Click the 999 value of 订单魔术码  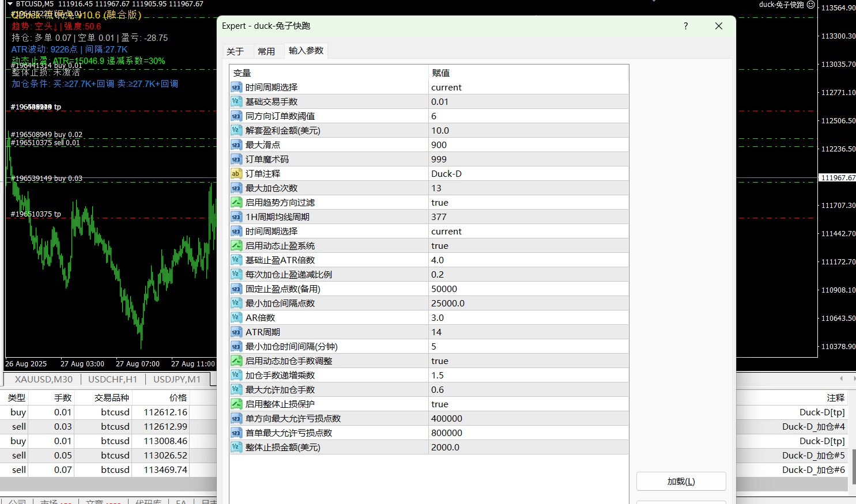click(529, 159)
